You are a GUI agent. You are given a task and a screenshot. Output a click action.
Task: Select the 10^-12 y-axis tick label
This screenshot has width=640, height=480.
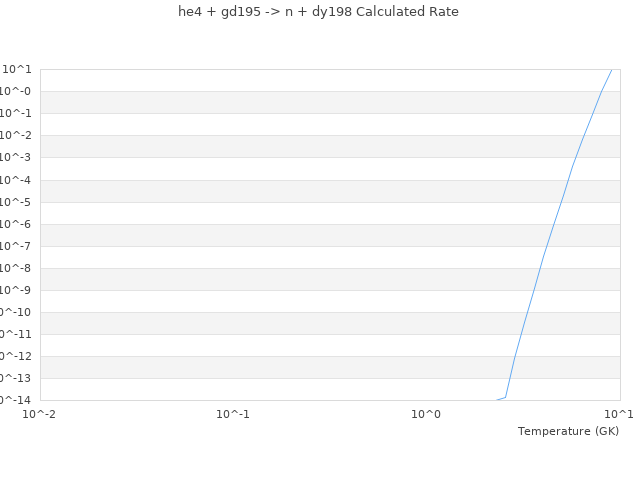point(16,356)
